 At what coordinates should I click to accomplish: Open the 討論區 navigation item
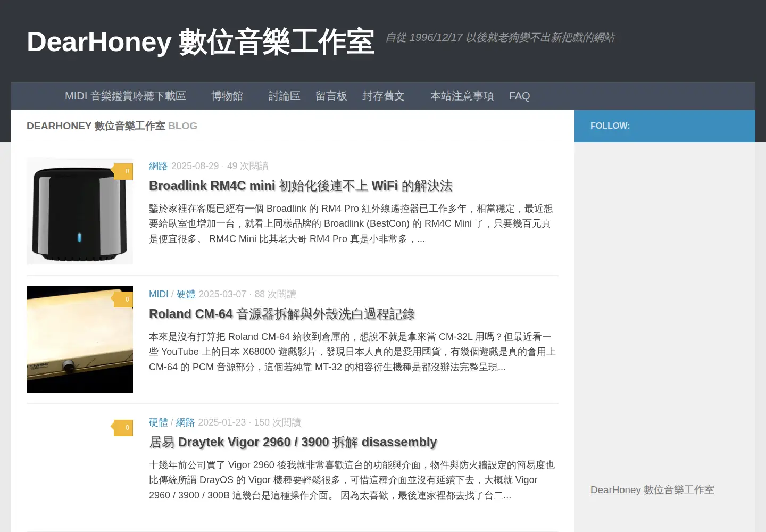coord(285,96)
